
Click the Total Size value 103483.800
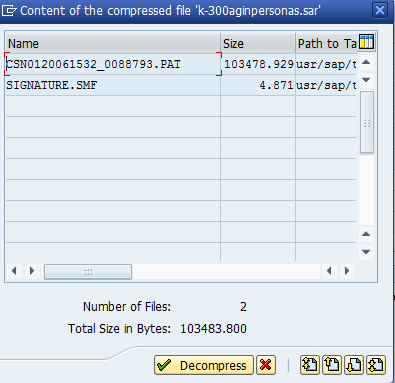click(x=213, y=329)
